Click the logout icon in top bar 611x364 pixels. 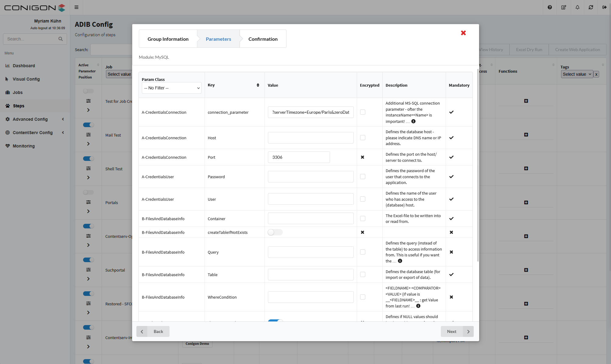pos(604,7)
